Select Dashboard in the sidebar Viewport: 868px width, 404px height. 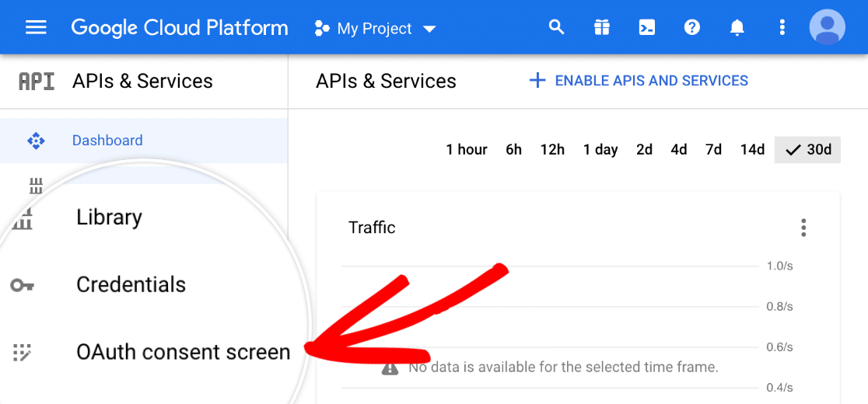coord(143,141)
